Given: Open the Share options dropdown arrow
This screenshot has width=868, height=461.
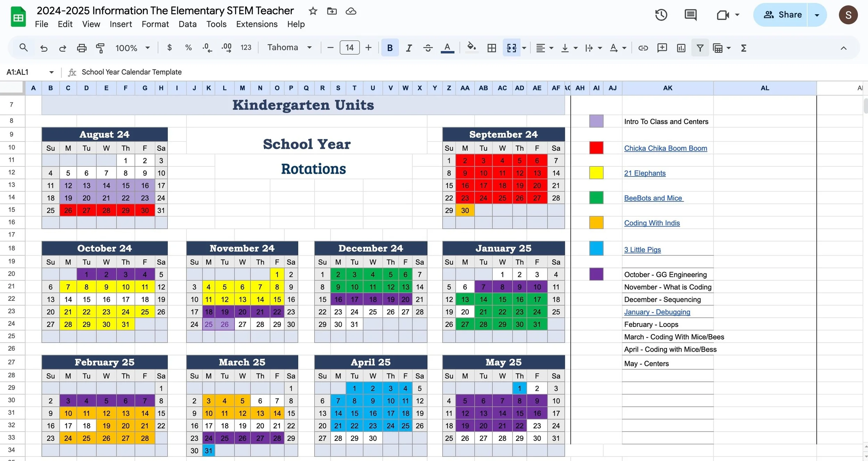Looking at the screenshot, I should click(x=817, y=15).
